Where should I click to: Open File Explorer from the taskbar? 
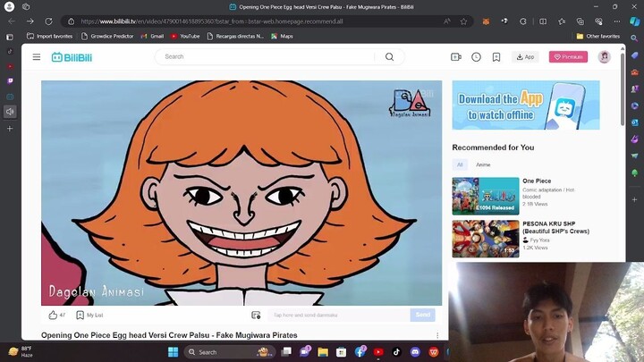pyautogui.click(x=323, y=352)
